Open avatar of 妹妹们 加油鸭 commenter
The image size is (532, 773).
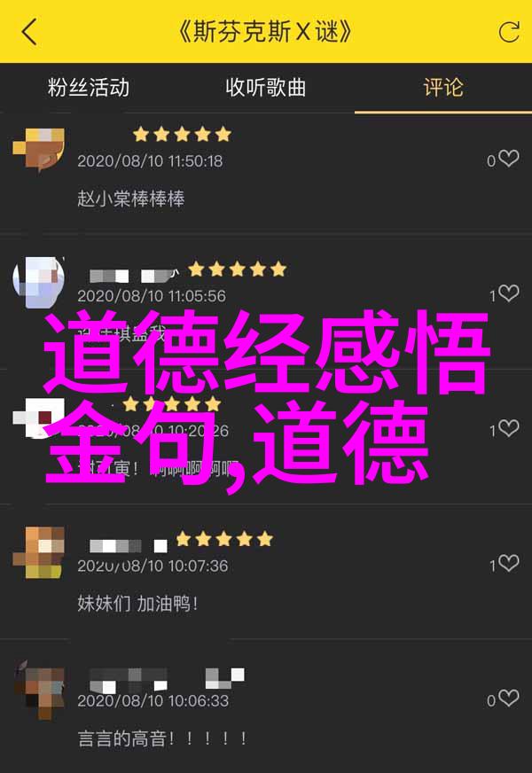(x=38, y=552)
